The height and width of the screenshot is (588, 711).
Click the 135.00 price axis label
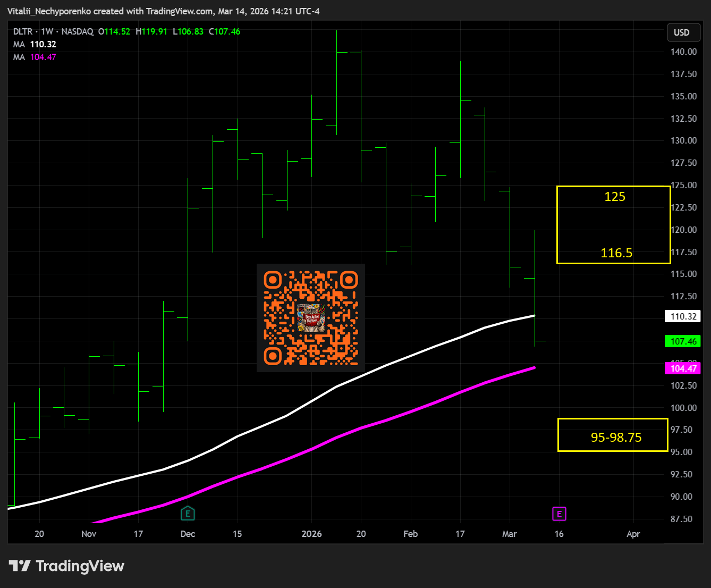pyautogui.click(x=684, y=96)
